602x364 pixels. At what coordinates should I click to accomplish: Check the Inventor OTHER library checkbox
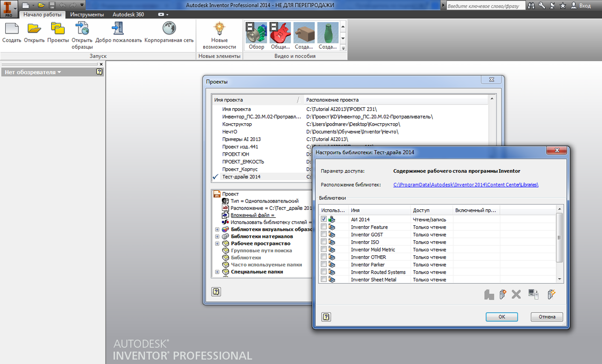click(324, 257)
